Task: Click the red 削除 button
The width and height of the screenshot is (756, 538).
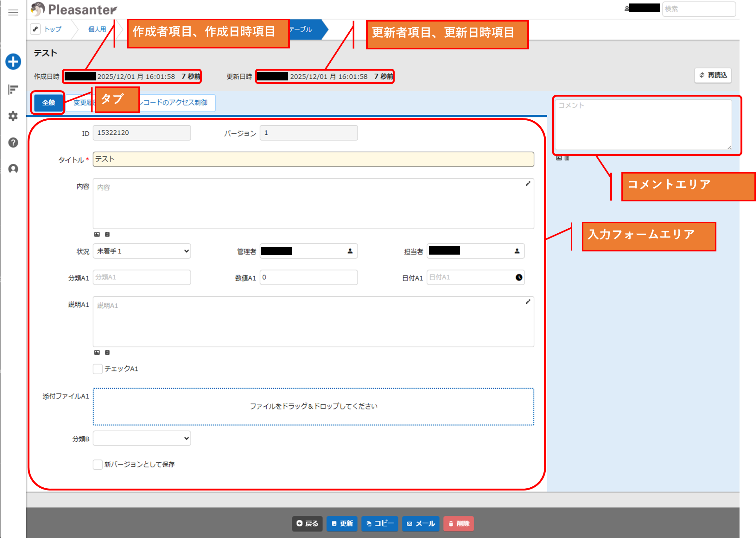Action: coord(459,524)
